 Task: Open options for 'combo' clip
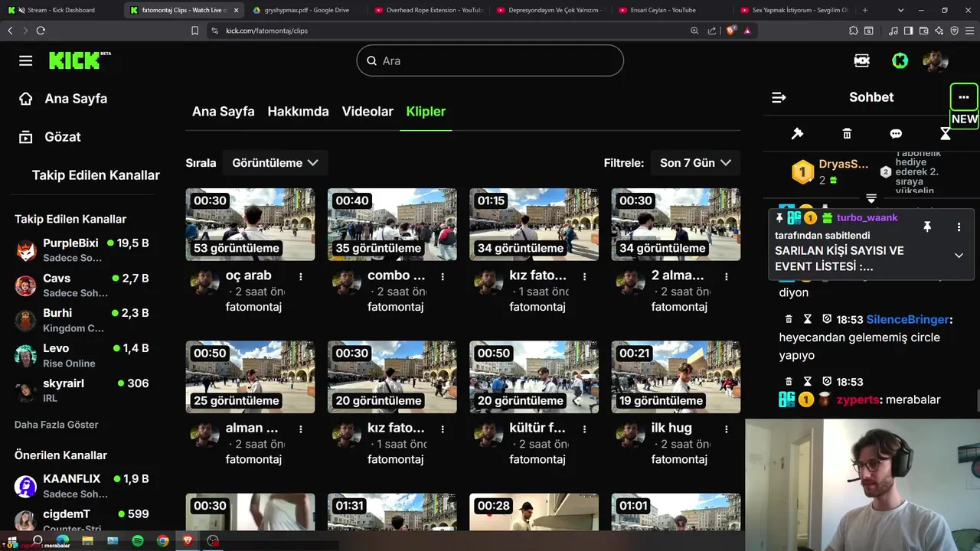tap(443, 276)
